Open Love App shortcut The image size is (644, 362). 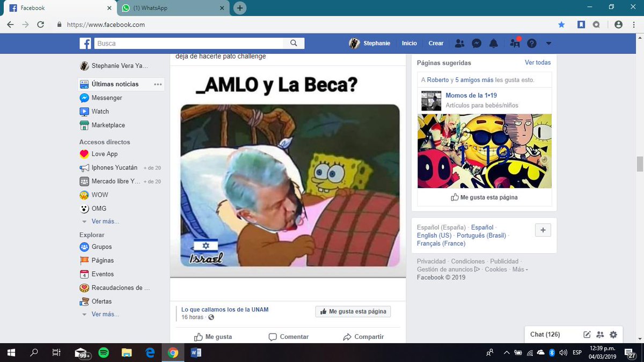coord(104,154)
